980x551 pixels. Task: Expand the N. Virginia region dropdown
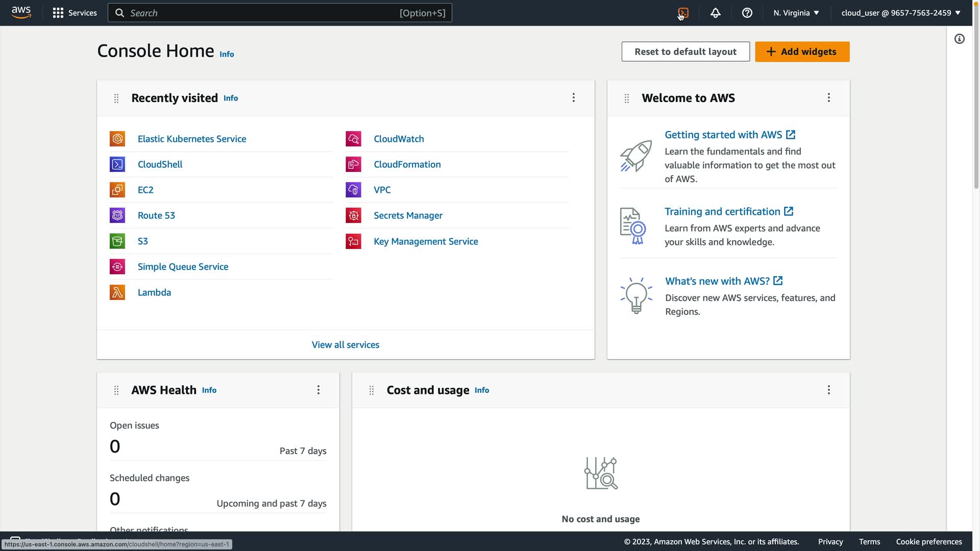[x=796, y=13]
